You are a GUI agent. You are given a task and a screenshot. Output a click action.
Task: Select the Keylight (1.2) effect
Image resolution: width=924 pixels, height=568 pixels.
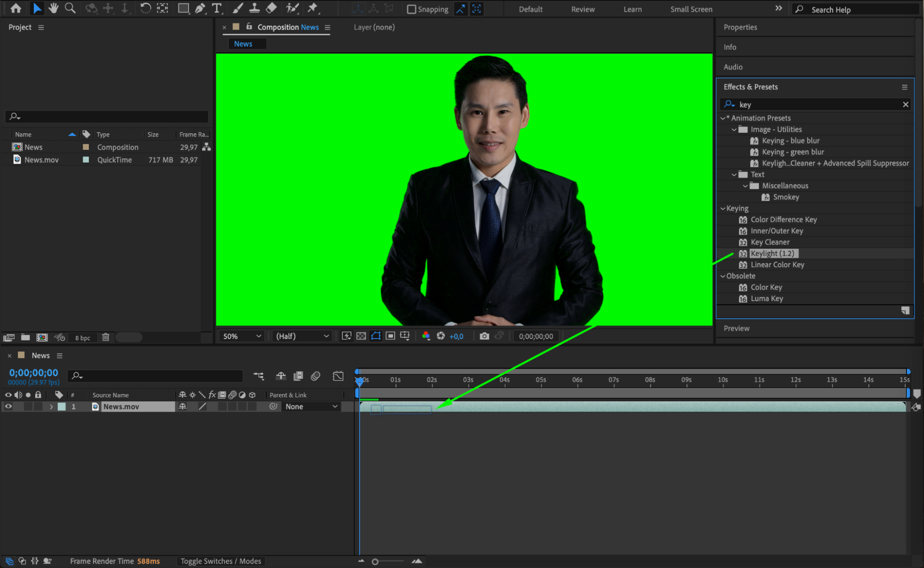coord(772,253)
